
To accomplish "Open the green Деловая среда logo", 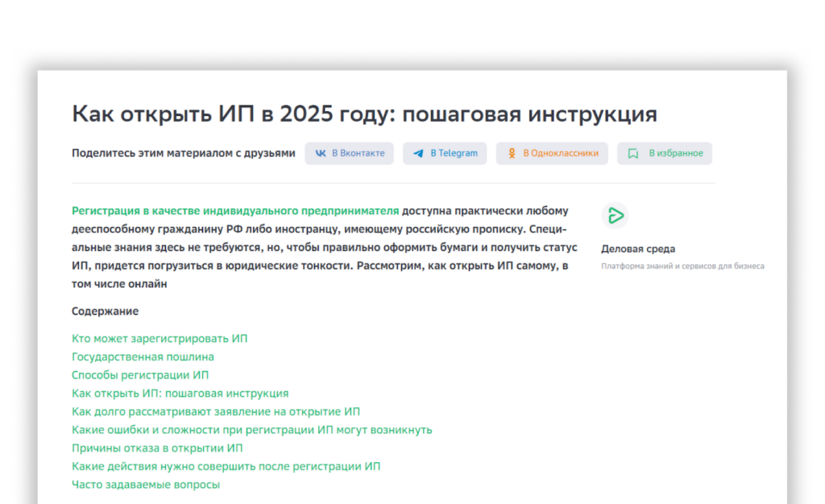I will (616, 215).
